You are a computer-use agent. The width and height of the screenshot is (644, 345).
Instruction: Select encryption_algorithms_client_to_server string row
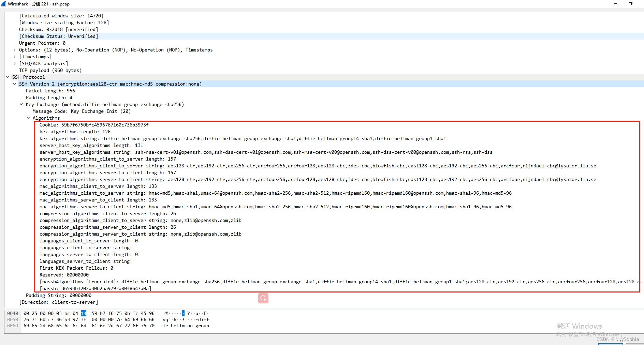pos(318,166)
